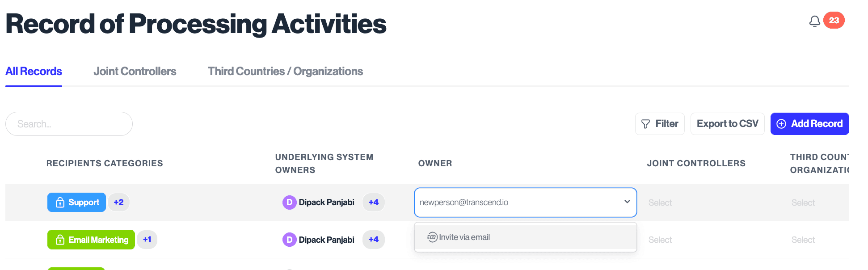This screenshot has width=868, height=270.
Task: Click Dipack Panjabi avatar in Email Marketing row
Action: coord(289,240)
